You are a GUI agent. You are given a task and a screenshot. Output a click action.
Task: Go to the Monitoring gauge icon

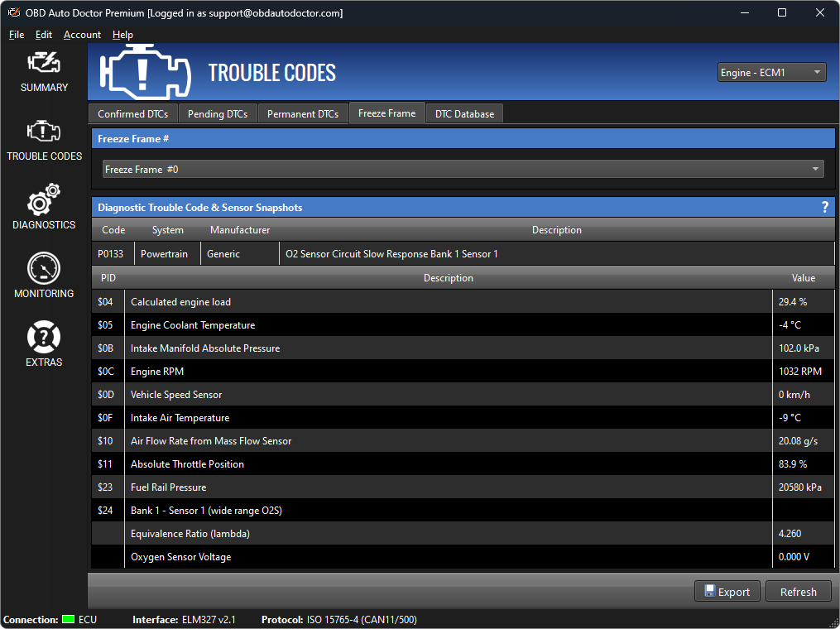44,268
